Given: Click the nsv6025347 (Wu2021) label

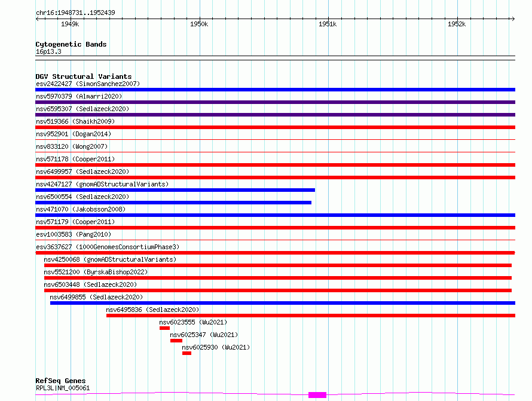Looking at the screenshot, I should (204, 335).
